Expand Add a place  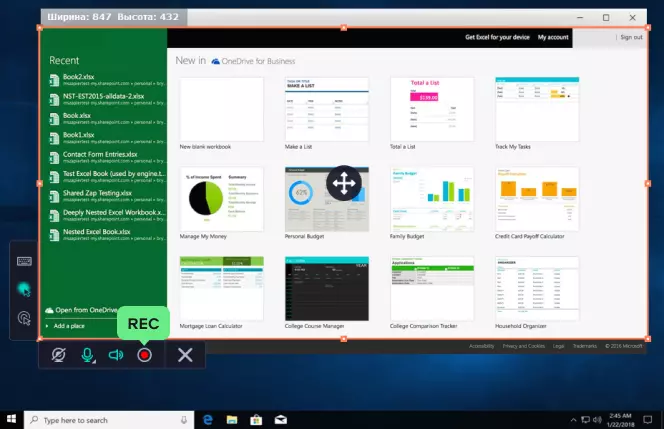pos(65,326)
